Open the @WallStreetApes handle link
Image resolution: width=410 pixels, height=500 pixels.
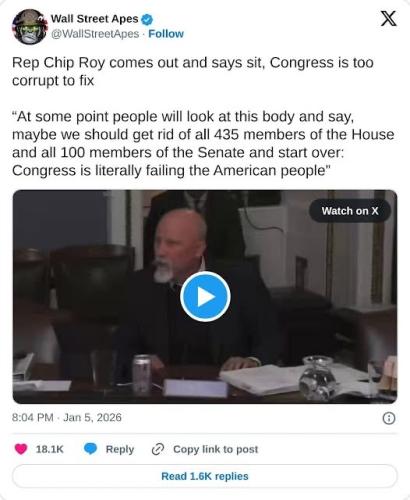point(95,34)
